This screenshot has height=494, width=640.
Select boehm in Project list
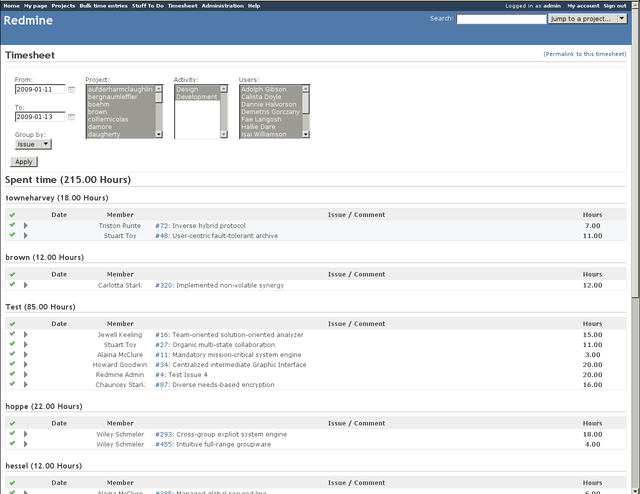(x=121, y=105)
